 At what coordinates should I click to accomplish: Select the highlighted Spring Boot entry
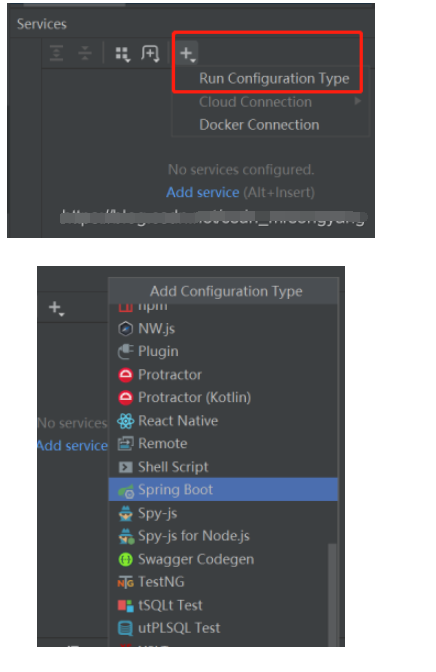(223, 489)
